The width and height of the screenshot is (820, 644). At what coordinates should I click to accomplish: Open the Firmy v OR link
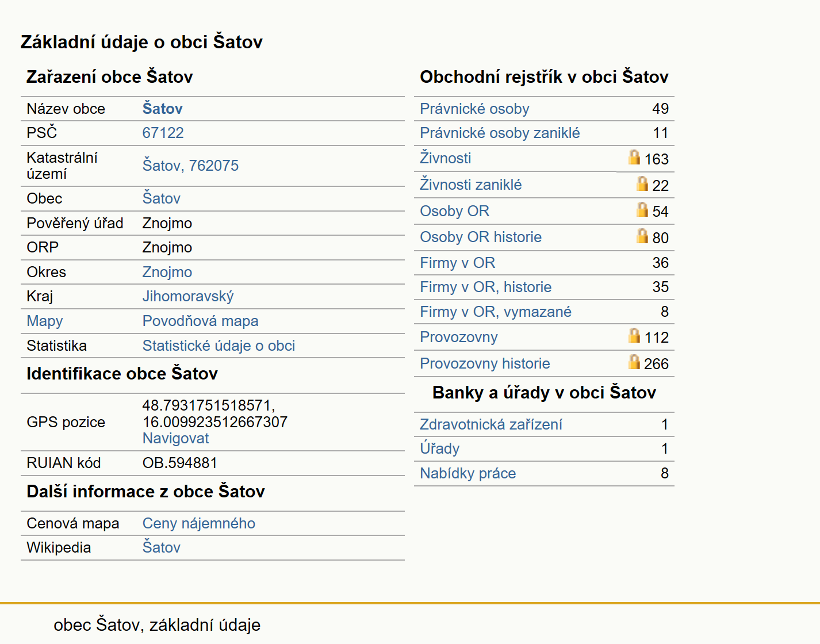pos(457,263)
